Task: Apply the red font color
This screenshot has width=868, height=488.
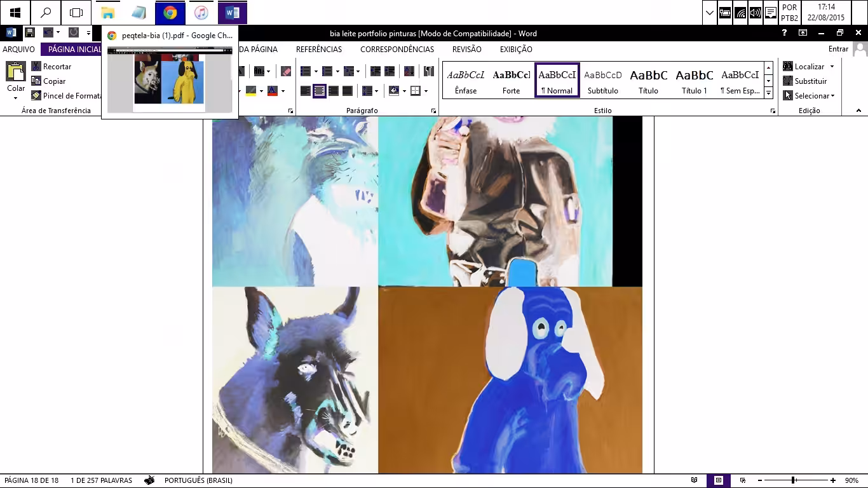Action: [x=272, y=91]
